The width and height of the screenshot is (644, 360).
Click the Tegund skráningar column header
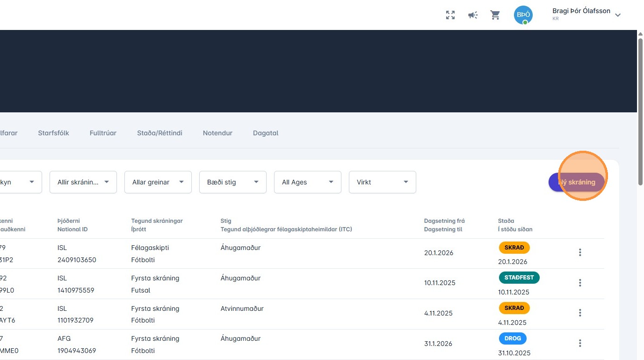[x=157, y=220]
